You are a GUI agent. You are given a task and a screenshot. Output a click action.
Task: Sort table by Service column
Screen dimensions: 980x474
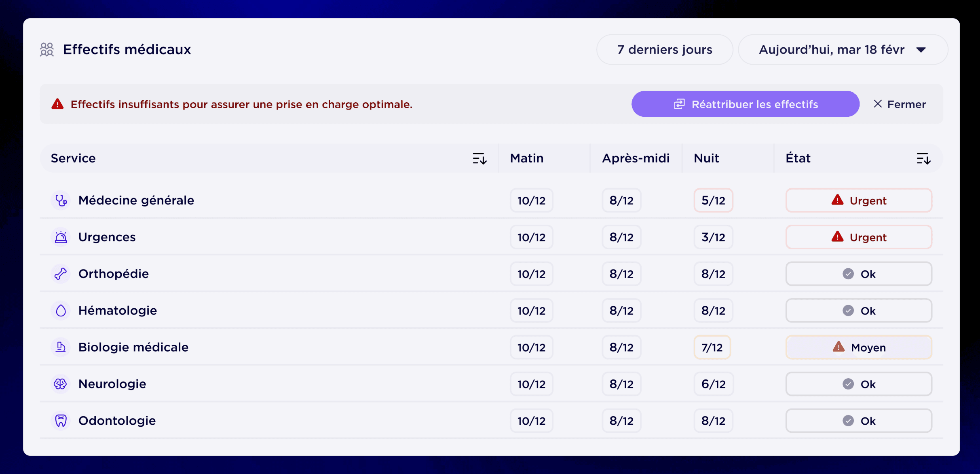coord(479,158)
